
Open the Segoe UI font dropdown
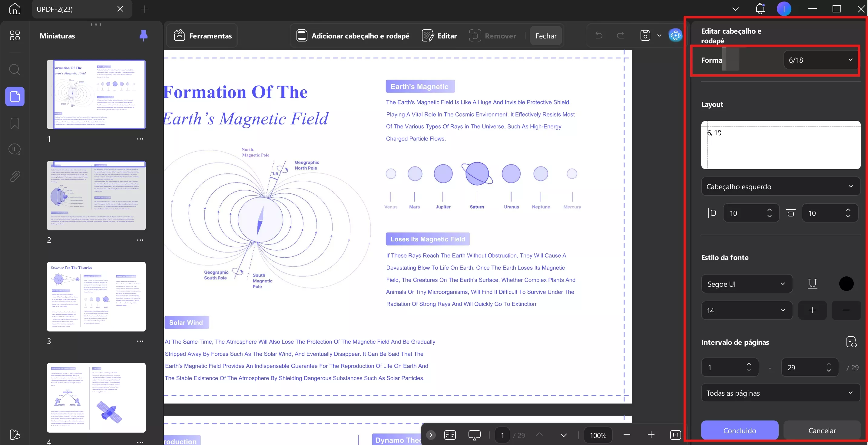point(747,284)
